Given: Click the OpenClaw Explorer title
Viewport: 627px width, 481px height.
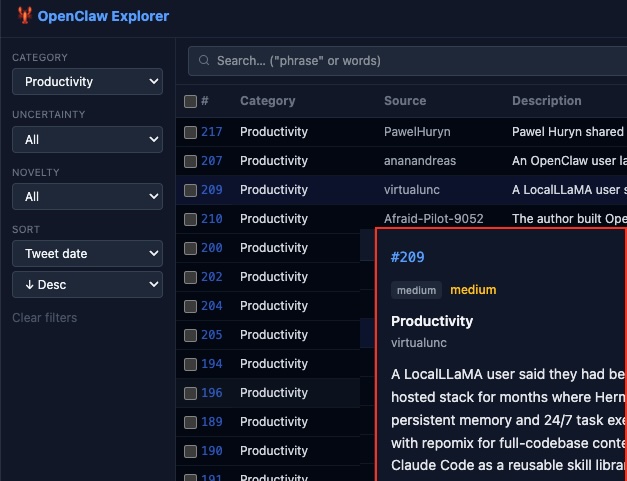Looking at the screenshot, I should tap(103, 16).
